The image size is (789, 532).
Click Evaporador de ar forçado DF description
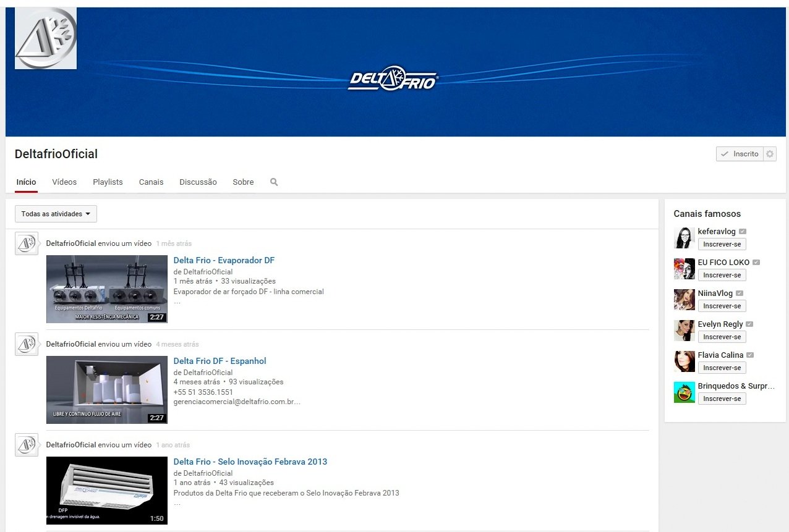249,292
